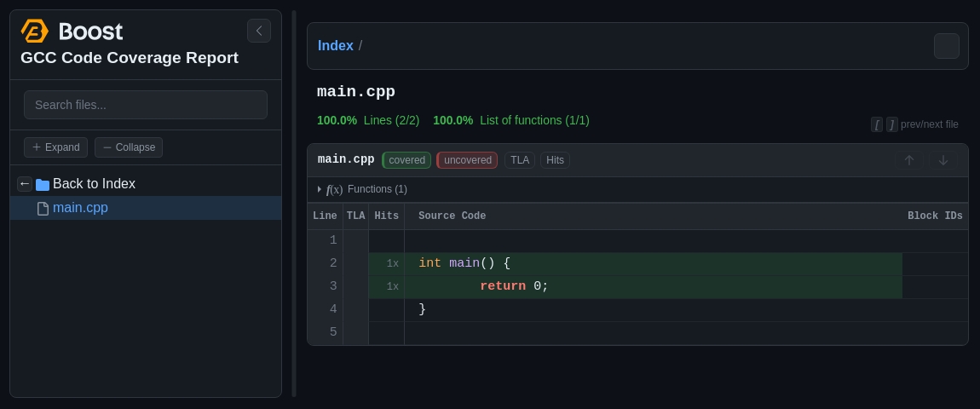980x409 pixels.
Task: Click the 100.0% Lines (2/2) statistic
Action: [x=368, y=121]
